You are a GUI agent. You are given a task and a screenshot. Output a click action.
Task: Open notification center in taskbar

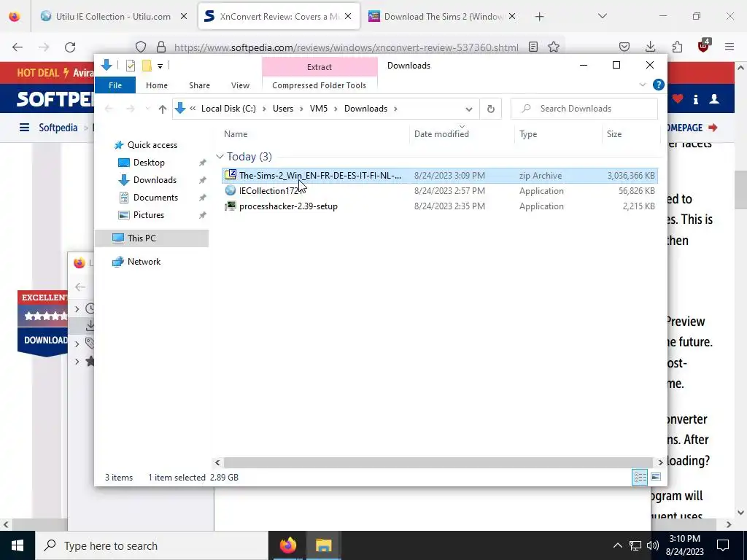723,545
